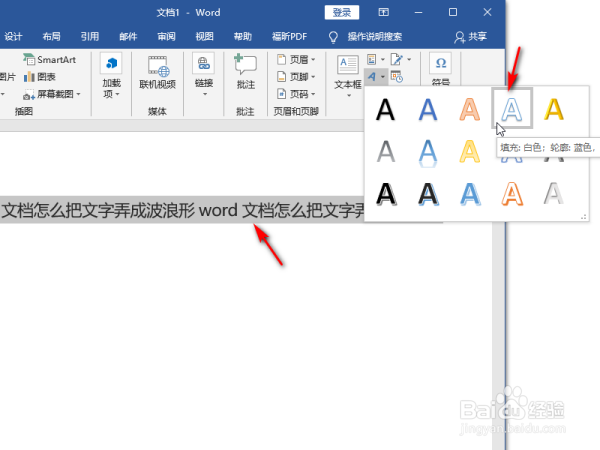Open the screenshot (屏幕截图) tool
Image resolution: width=600 pixels, height=450 pixels.
tap(52, 94)
